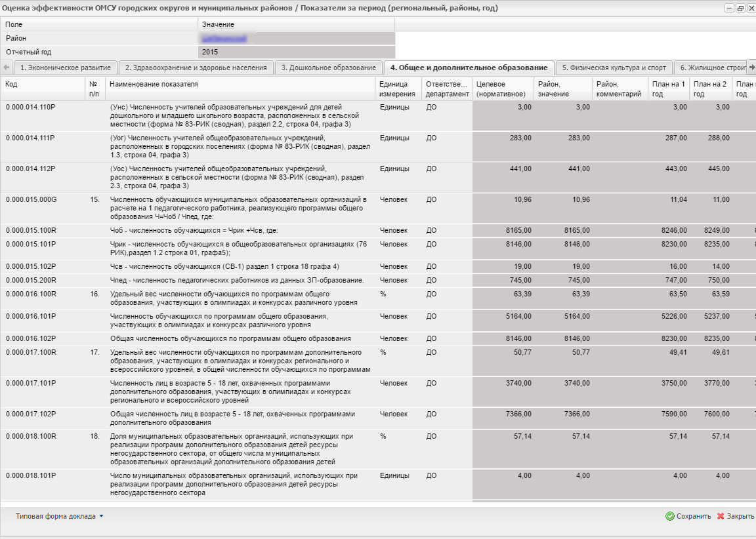756x539 pixels.
Task: Select the 5. Физическая культура и спорт tab
Action: coord(614,68)
